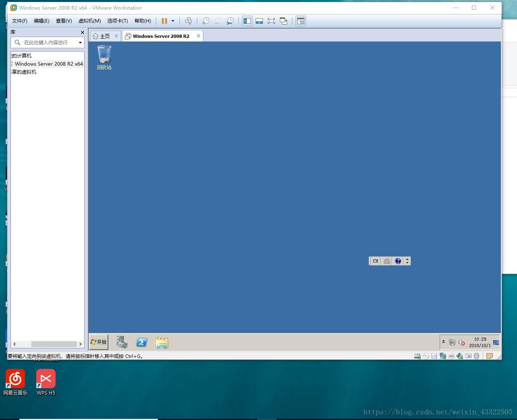Click the network adapter status icon

tap(443, 356)
